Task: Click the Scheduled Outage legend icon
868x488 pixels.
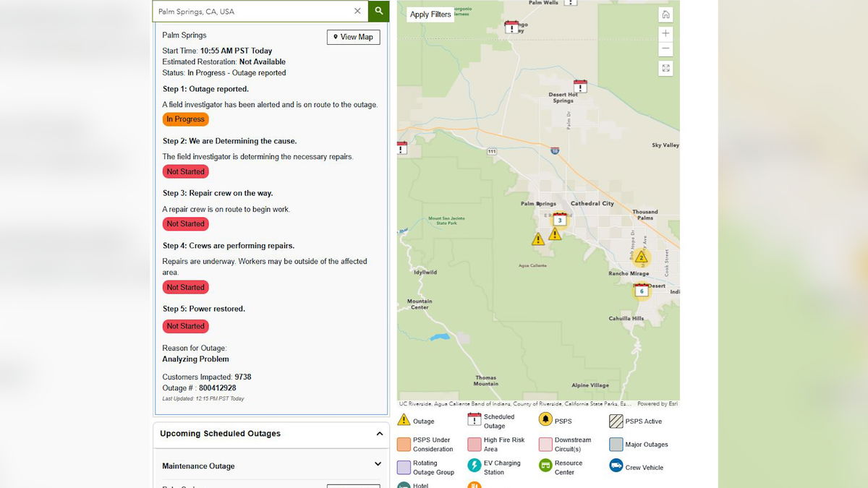Action: [475, 420]
